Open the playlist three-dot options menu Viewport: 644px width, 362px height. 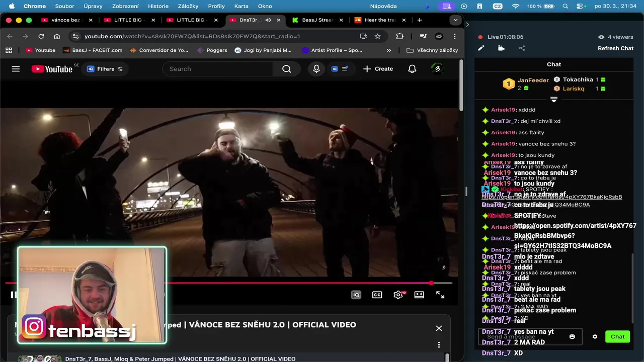point(439,345)
